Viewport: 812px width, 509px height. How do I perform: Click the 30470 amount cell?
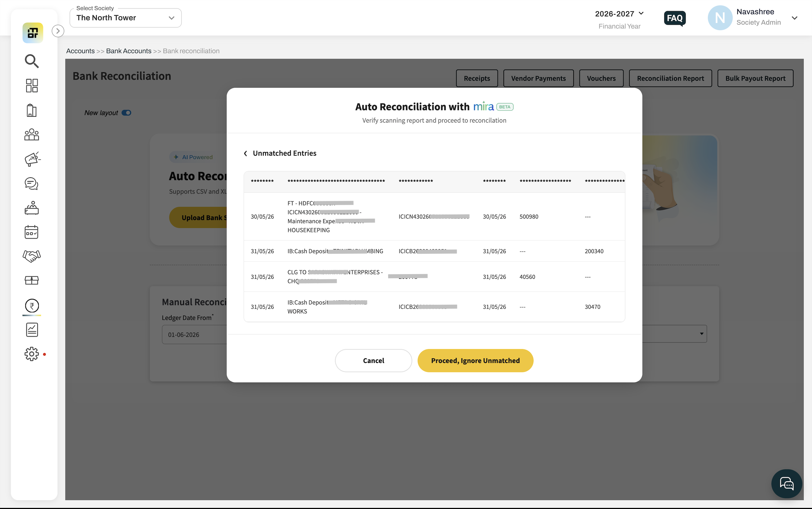592,307
